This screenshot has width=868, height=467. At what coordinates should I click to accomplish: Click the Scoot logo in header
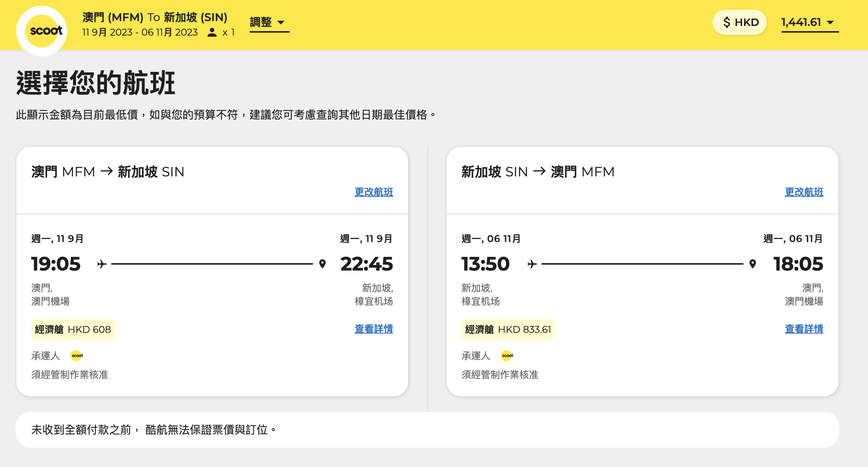tap(44, 31)
